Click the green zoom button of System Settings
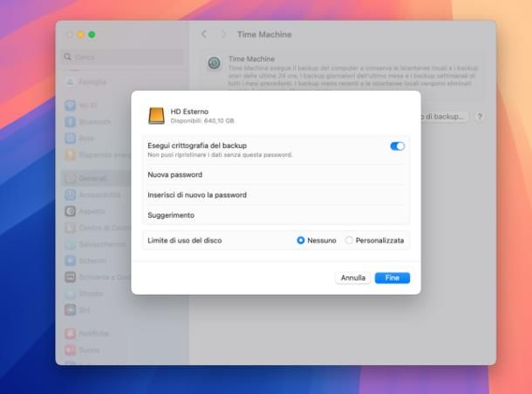Image resolution: width=532 pixels, height=394 pixels. 92,35
